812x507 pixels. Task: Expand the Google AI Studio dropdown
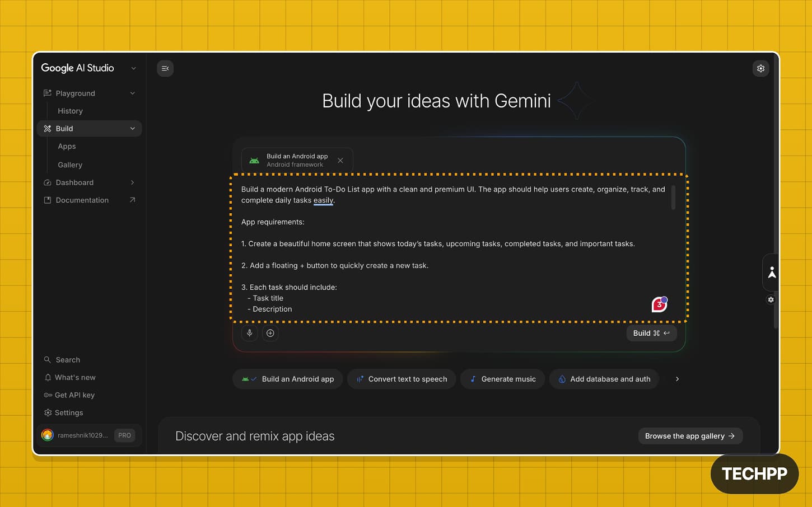133,68
